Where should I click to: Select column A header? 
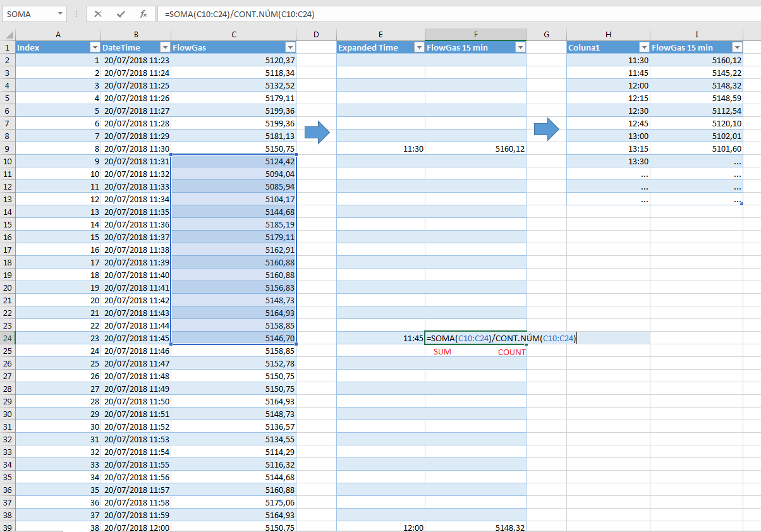point(58,34)
